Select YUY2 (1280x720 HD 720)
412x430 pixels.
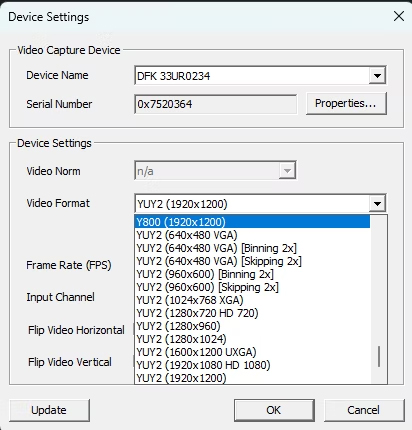click(252, 313)
